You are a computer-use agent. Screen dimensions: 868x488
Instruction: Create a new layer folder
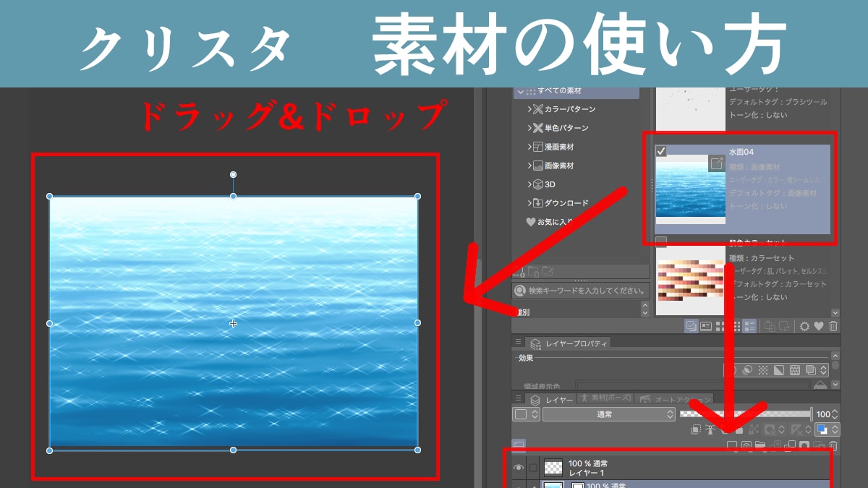760,446
